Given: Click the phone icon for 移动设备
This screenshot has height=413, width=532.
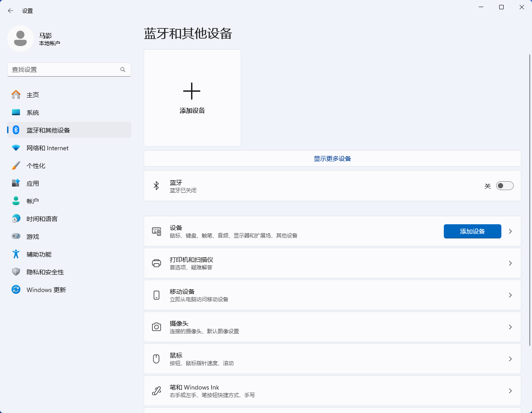Looking at the screenshot, I should click(156, 295).
